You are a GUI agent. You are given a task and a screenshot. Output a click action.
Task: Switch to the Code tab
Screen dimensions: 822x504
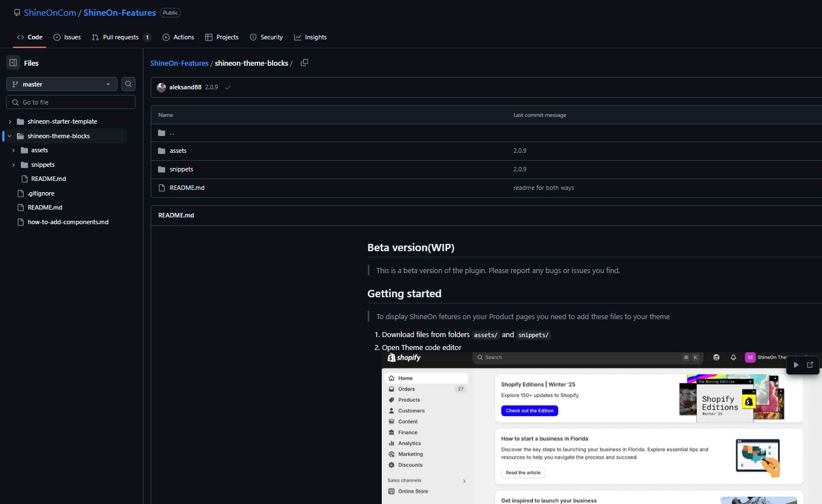pos(30,37)
